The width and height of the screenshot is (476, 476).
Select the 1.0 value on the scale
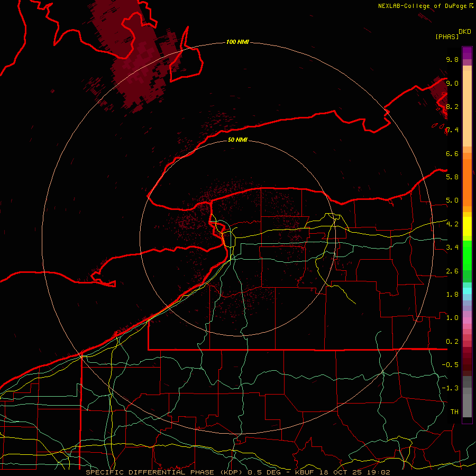point(452,318)
